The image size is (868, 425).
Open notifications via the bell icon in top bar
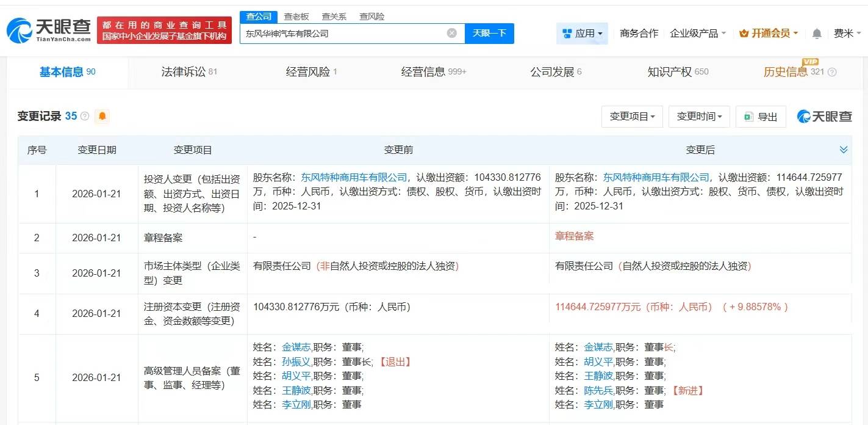[x=817, y=34]
